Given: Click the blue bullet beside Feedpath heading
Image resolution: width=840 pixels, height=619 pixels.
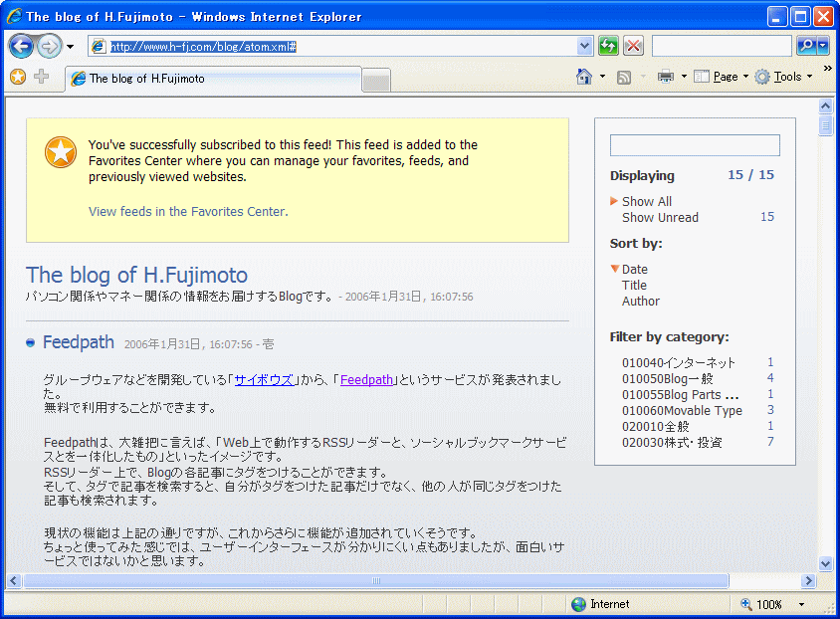Looking at the screenshot, I should [31, 342].
